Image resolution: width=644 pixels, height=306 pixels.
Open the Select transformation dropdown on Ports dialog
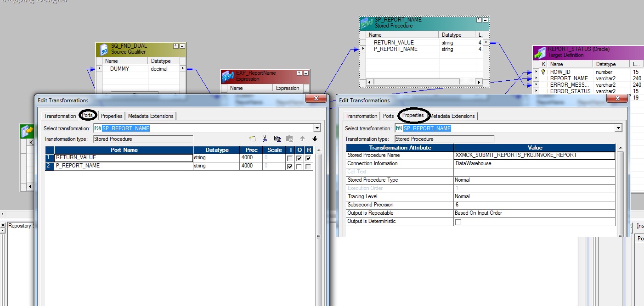(317, 128)
